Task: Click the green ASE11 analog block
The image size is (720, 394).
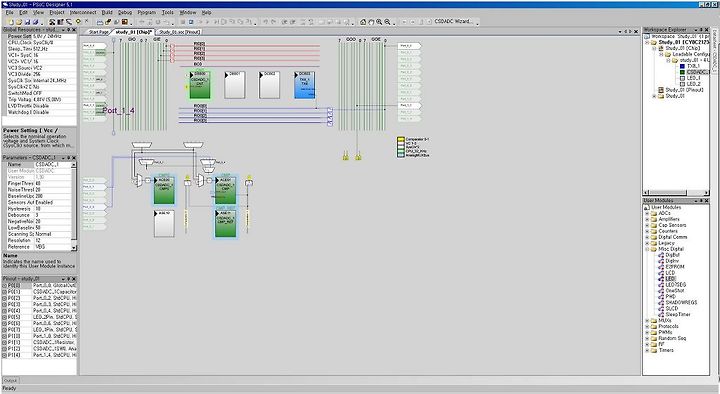Action: 225,224
